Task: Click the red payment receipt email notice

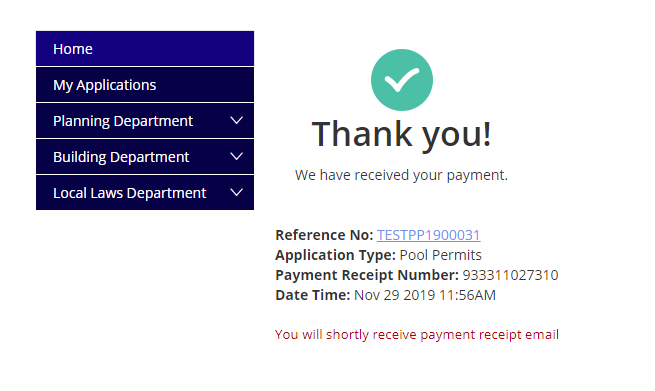Action: [x=417, y=335]
